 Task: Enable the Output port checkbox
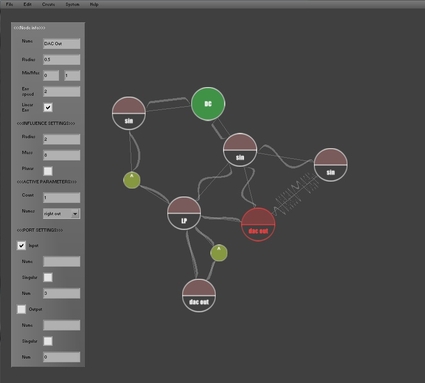(21, 309)
